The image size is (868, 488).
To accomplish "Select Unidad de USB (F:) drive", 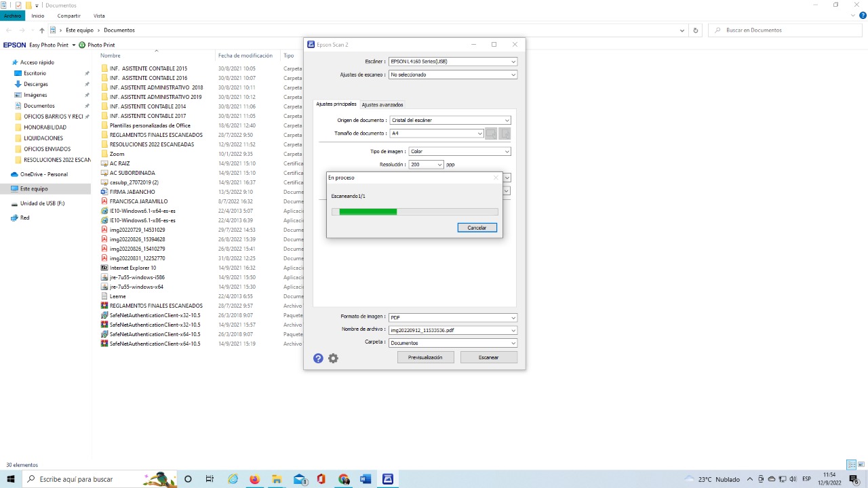I will [x=42, y=203].
